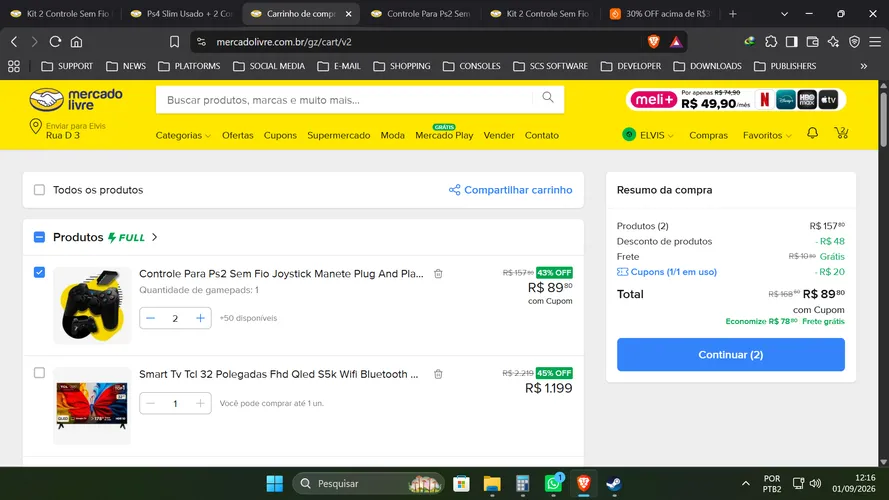Open WhatsApp from the taskbar
The width and height of the screenshot is (889, 500).
pos(553,483)
